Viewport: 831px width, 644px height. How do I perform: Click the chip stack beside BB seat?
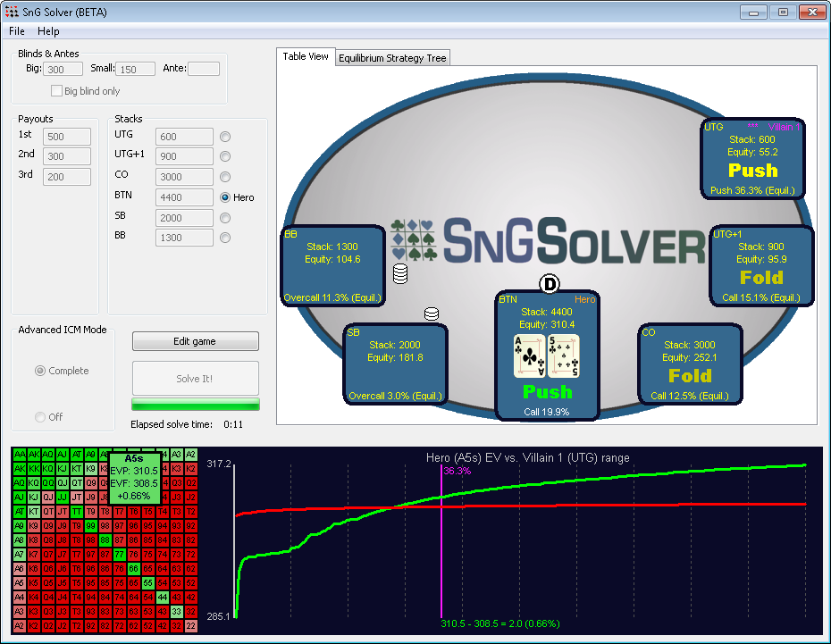[x=399, y=273]
